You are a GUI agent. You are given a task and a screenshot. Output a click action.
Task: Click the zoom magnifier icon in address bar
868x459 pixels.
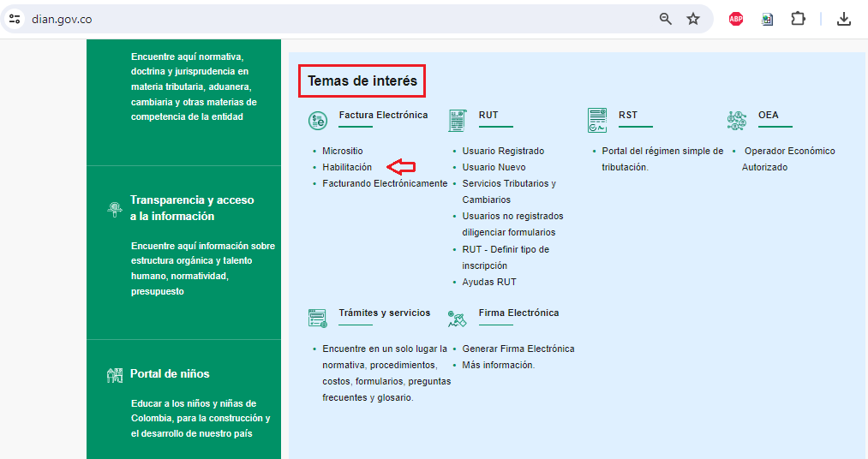[x=666, y=19]
